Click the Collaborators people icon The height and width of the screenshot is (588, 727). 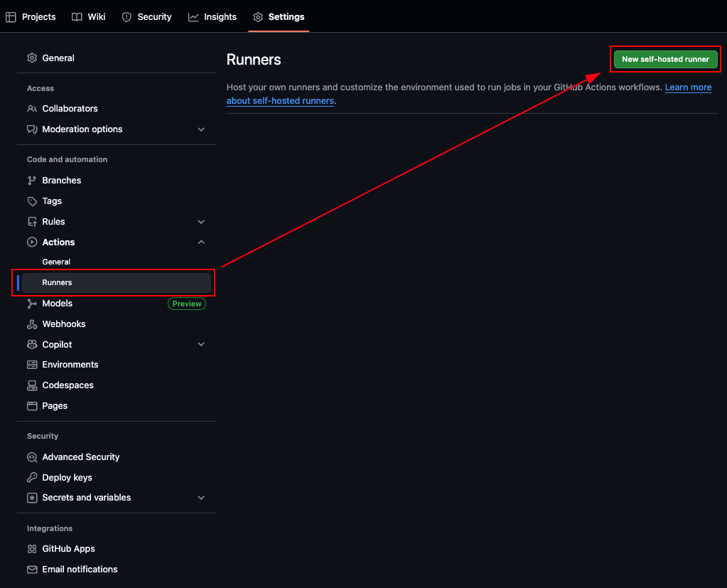pos(32,109)
